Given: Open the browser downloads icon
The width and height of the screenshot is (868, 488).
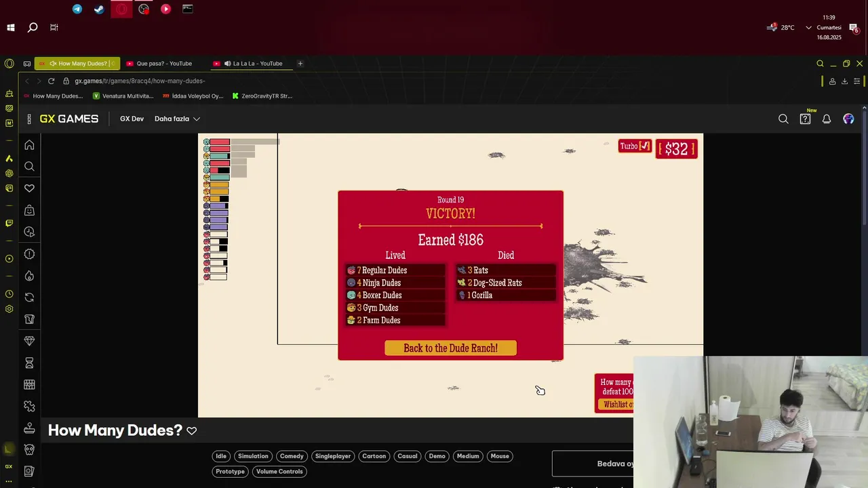Looking at the screenshot, I should point(844,81).
